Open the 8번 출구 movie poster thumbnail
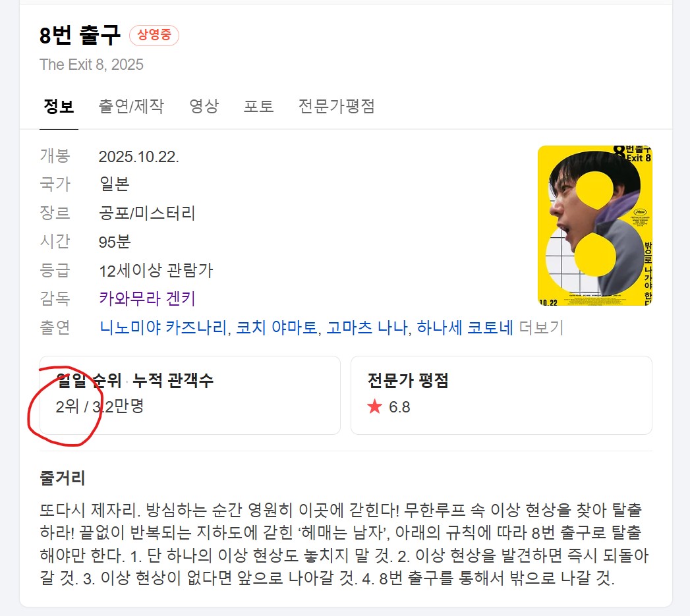Screen dimensions: 690x616 pyautogui.click(x=594, y=225)
